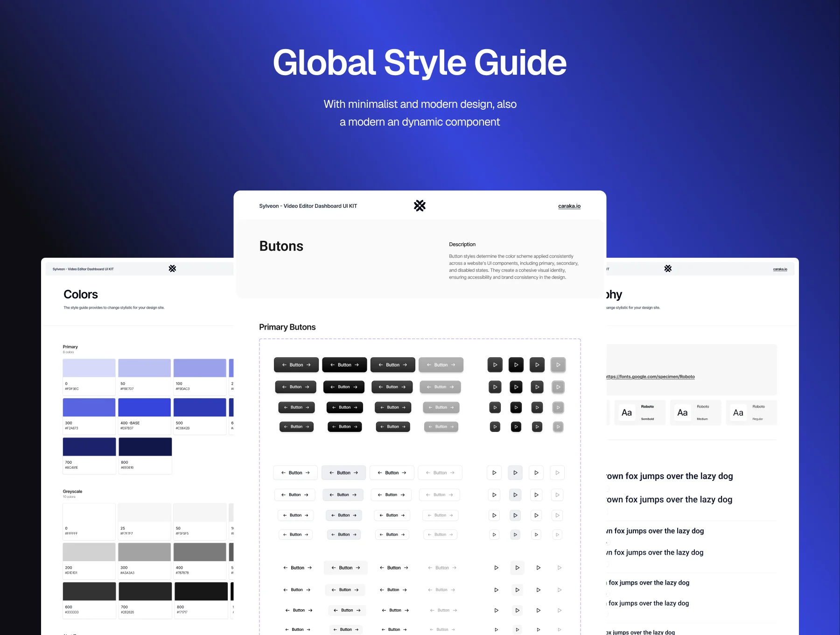Click the smallest dark filled Button in the first column

pos(296,427)
